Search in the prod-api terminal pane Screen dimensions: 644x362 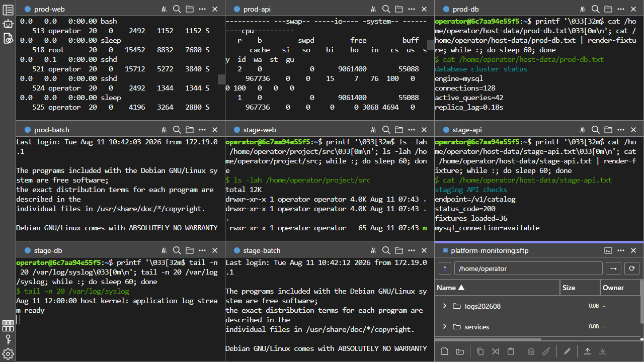coord(386,9)
